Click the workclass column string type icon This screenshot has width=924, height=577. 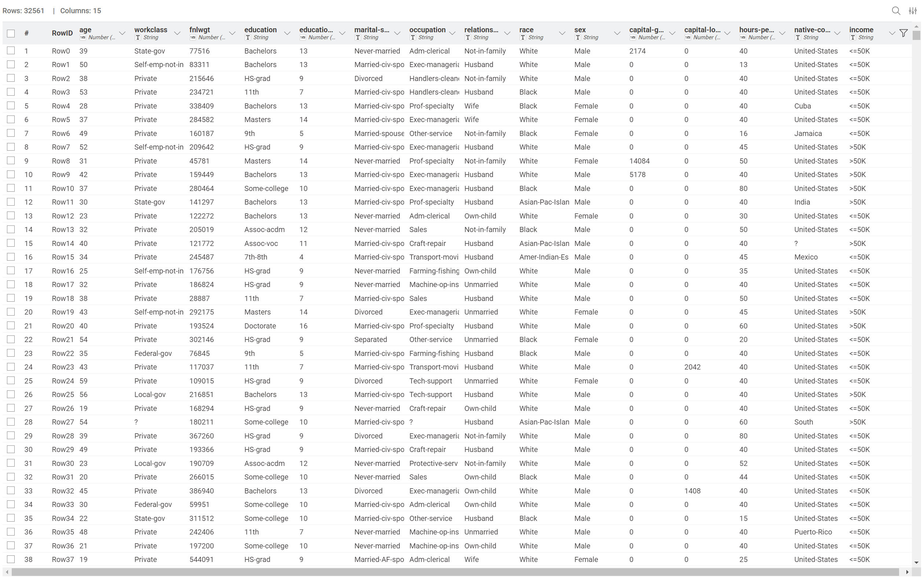[x=138, y=37]
